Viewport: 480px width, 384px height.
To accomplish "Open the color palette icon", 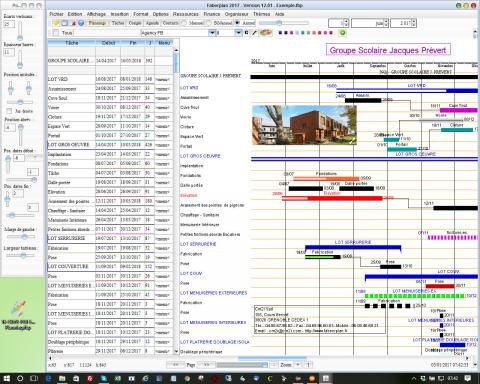I will (266, 33).
